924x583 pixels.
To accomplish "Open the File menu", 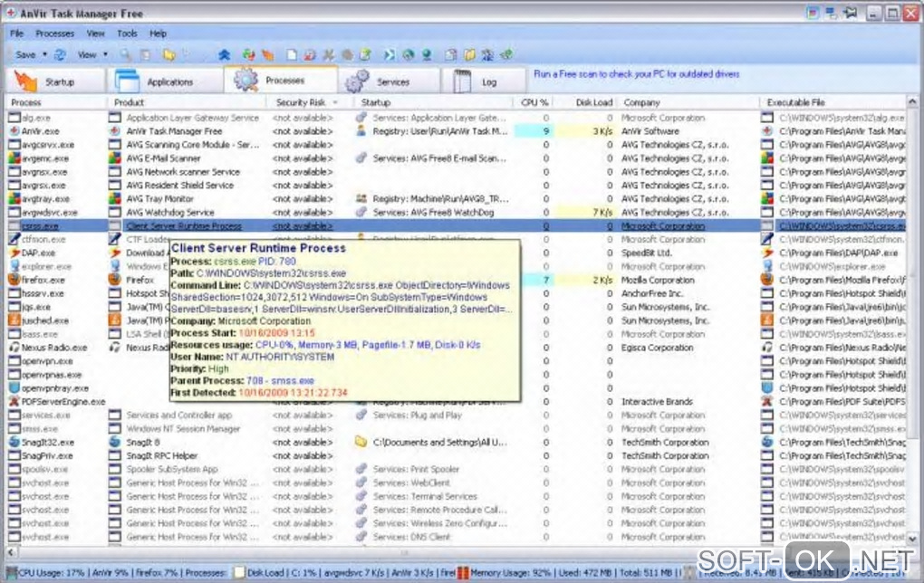I will [x=16, y=33].
